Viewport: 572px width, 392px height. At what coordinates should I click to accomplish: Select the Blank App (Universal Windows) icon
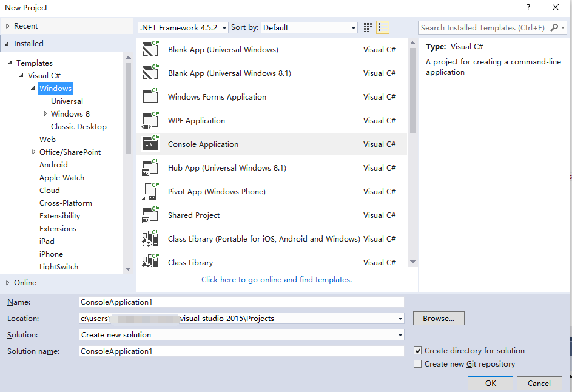pyautogui.click(x=150, y=49)
